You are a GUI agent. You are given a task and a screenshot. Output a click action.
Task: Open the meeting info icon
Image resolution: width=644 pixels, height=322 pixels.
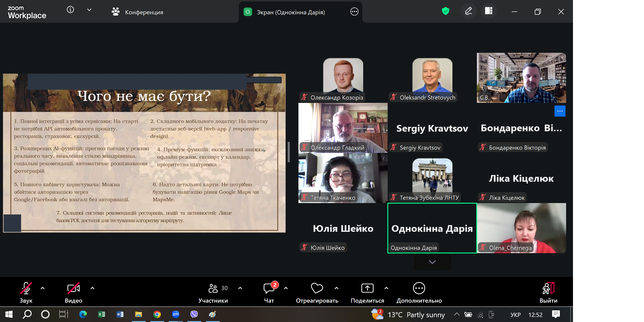70,10
